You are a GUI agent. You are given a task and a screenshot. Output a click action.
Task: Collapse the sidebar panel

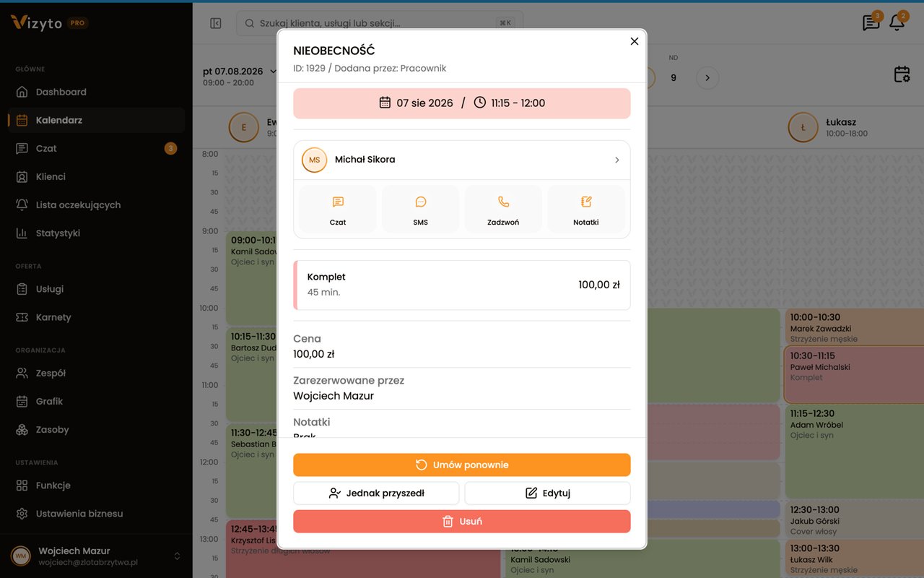pyautogui.click(x=216, y=23)
